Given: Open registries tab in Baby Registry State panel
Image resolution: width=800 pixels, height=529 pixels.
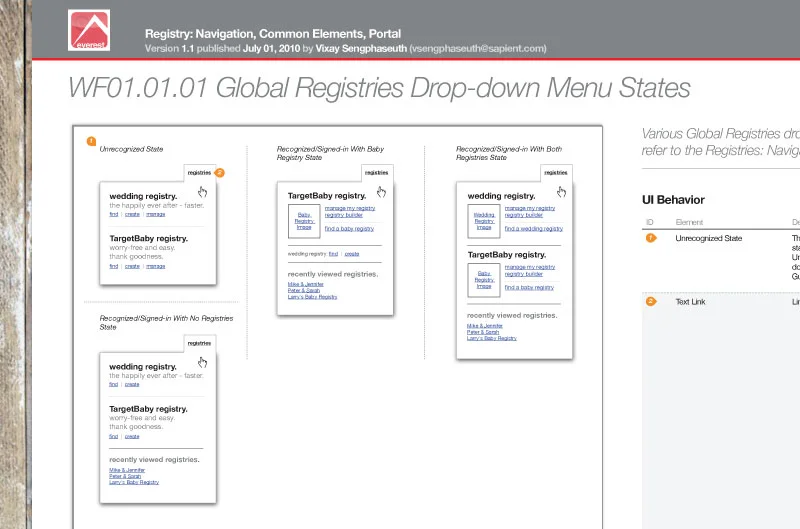Looking at the screenshot, I should [x=377, y=173].
